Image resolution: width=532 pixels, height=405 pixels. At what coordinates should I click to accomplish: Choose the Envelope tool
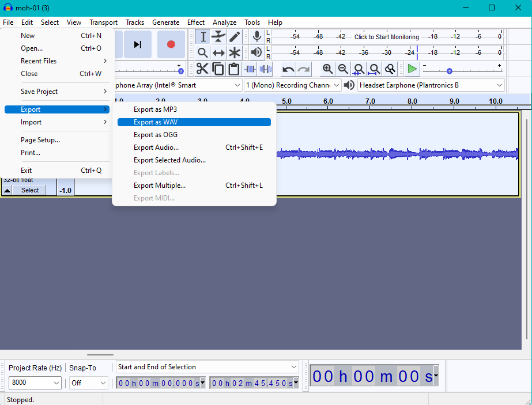[218, 37]
